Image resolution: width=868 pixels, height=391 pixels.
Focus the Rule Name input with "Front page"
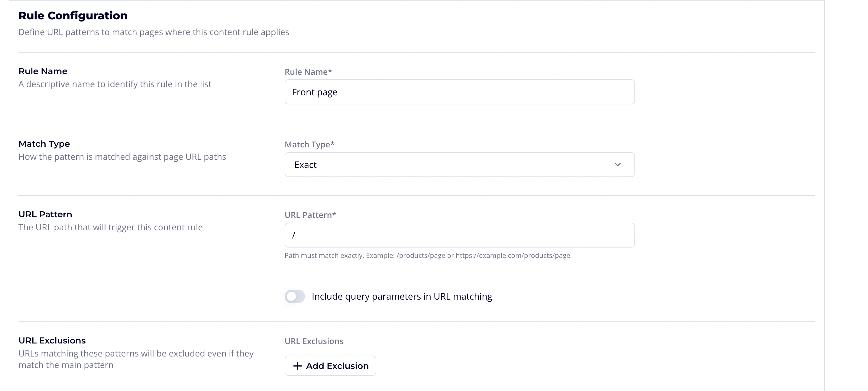[x=459, y=92]
